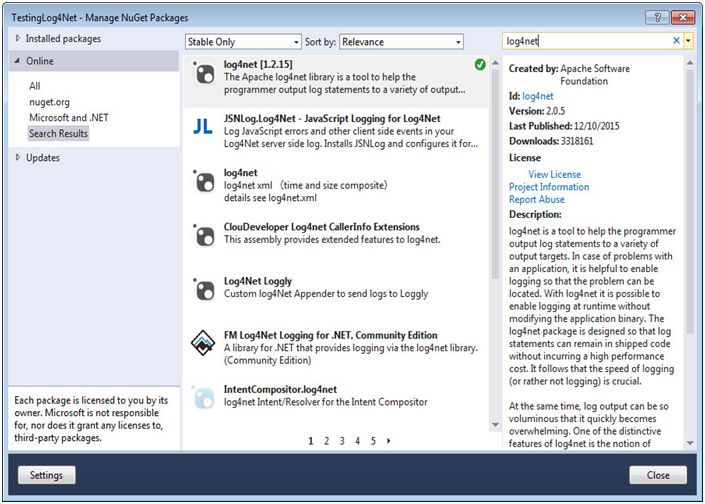Select the JSNLog.Log4Net package title

pyautogui.click(x=332, y=119)
